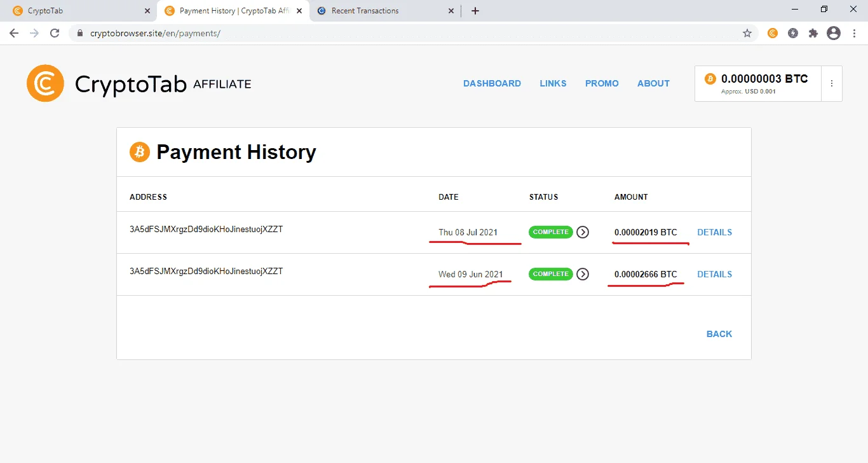The image size is (868, 463).
Task: Click the 0.00002666 BTC amount
Action: (x=646, y=274)
